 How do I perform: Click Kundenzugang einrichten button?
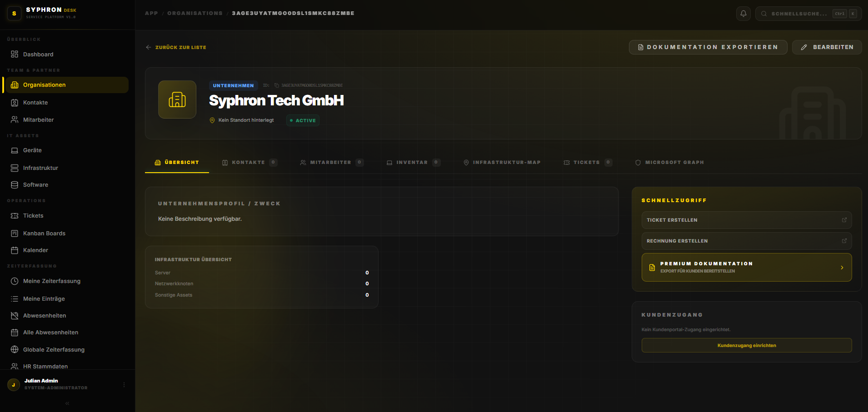(x=747, y=345)
